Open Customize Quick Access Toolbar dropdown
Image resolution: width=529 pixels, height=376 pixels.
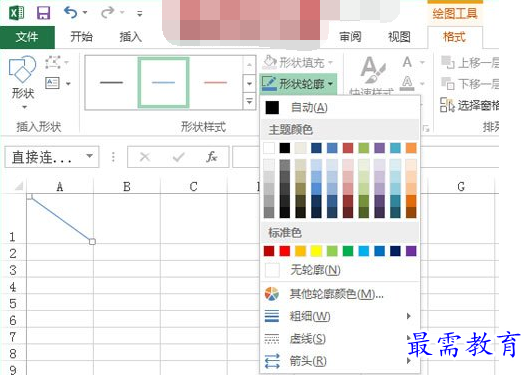(x=139, y=14)
